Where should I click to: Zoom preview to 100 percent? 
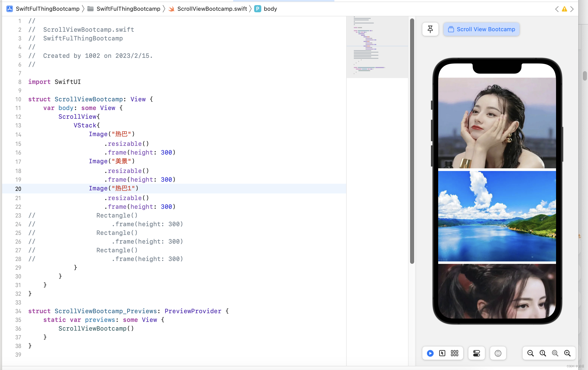coord(543,353)
